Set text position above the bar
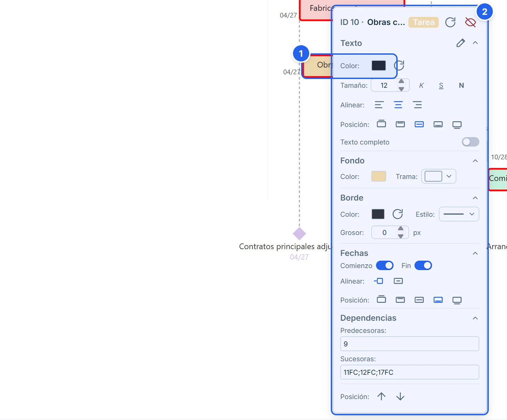Screen dimensions: 507x420 (381, 124)
